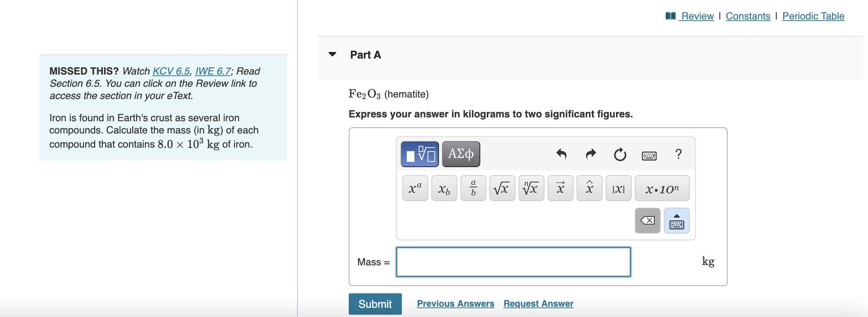Switch to math templates tab

pyautogui.click(x=419, y=154)
